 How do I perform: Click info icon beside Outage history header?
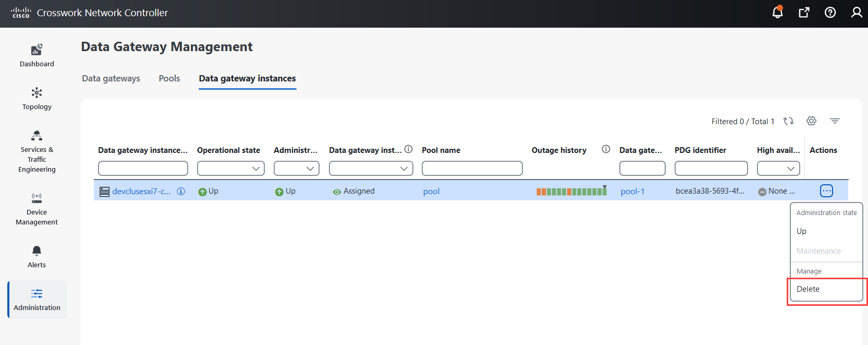(606, 149)
